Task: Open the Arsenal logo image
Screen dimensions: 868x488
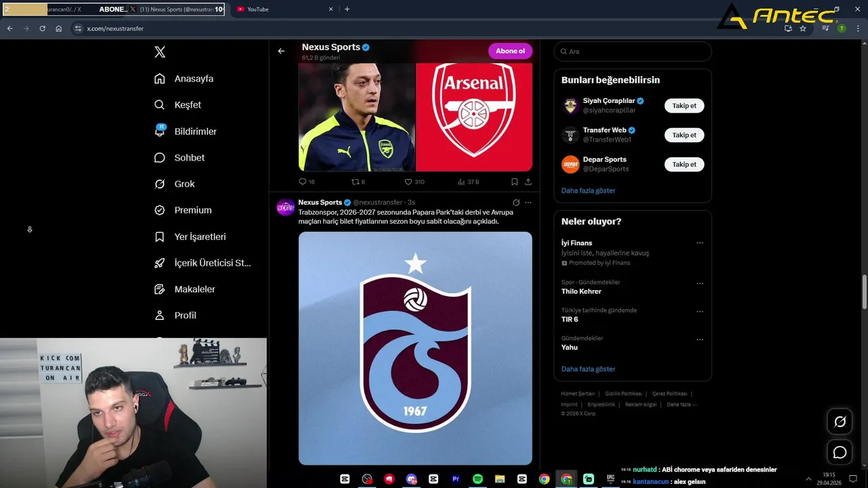Action: pos(474,117)
